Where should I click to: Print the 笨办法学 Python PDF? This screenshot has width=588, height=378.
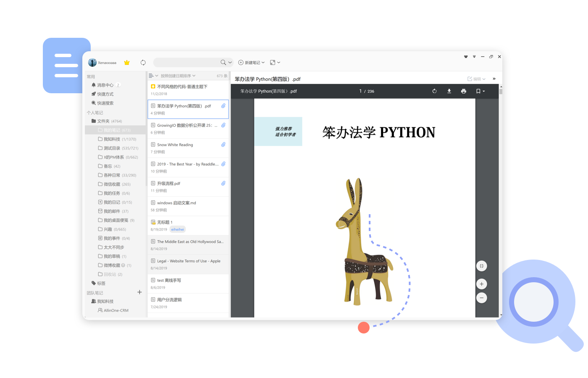point(464,91)
